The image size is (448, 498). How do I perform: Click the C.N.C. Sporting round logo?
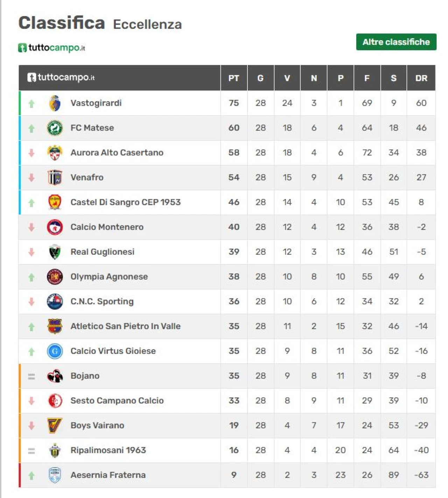(55, 302)
